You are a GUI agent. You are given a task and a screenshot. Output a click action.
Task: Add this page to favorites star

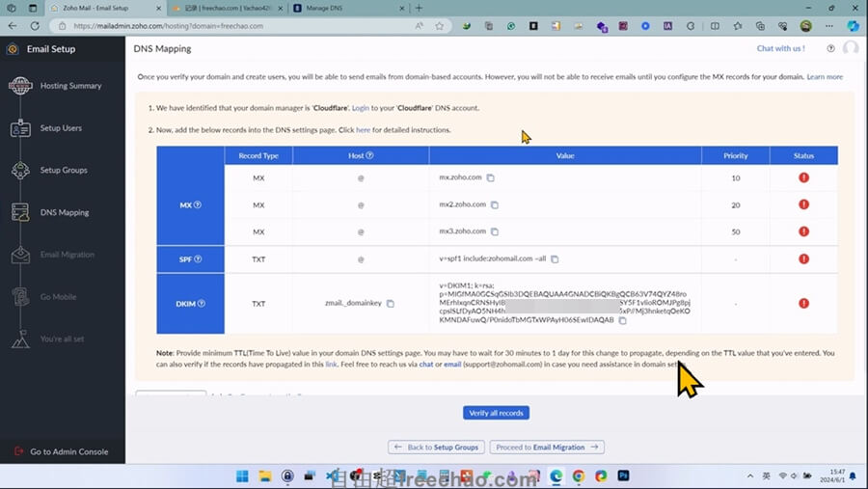click(x=439, y=26)
